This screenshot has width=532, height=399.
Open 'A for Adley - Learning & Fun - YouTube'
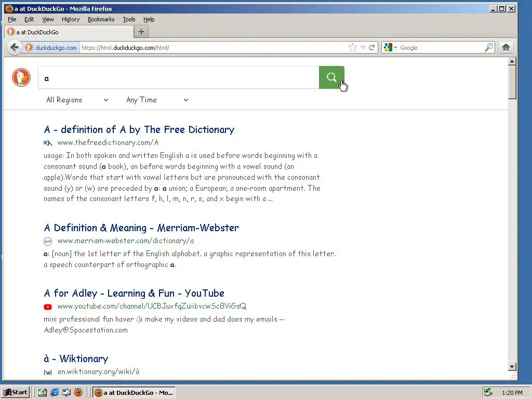(x=134, y=293)
